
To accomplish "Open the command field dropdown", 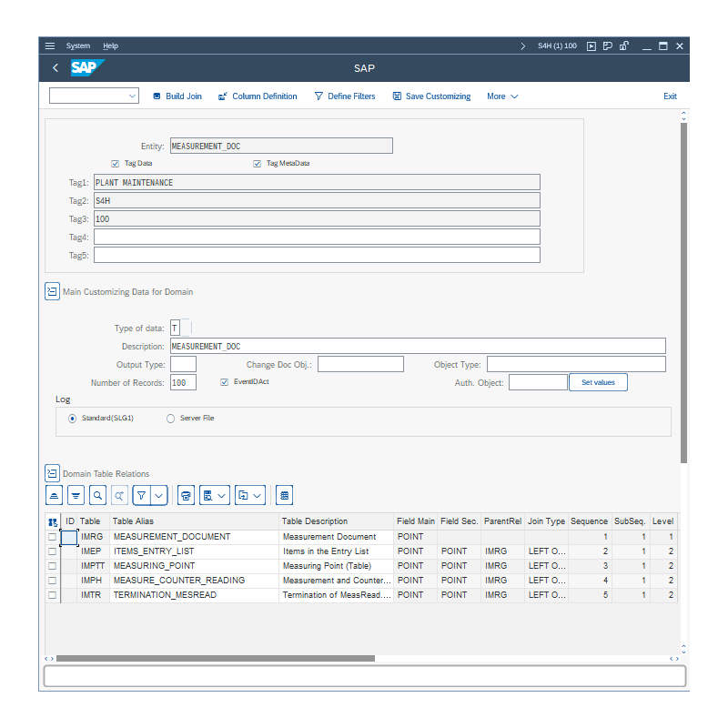I will click(x=132, y=96).
